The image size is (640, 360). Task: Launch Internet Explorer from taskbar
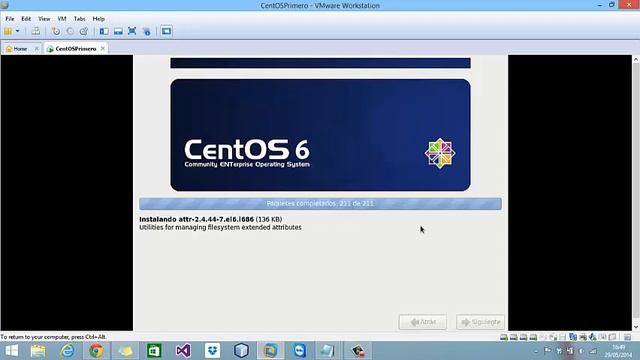click(x=67, y=351)
